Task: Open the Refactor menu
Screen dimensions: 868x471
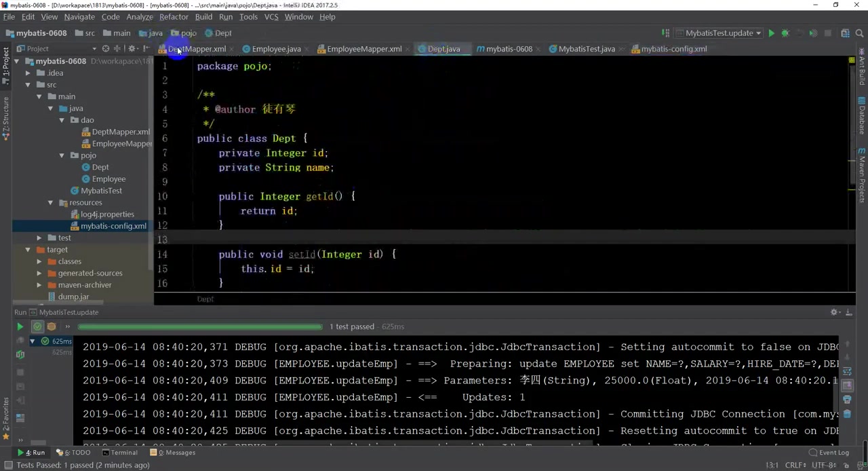Action: click(x=174, y=16)
